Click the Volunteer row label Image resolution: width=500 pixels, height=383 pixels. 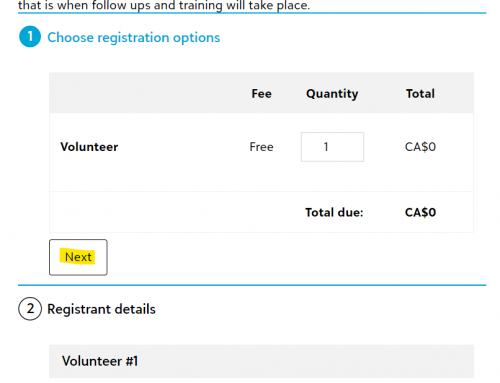pyautogui.click(x=89, y=147)
